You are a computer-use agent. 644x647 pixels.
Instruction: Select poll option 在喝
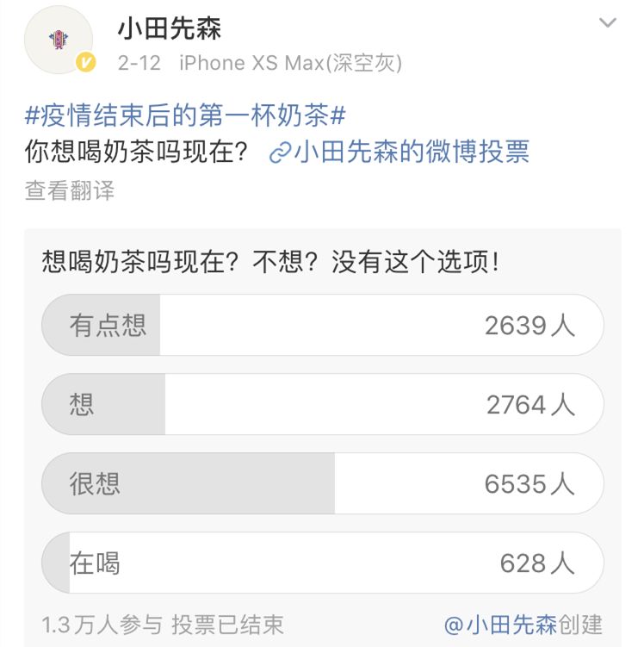(323, 563)
